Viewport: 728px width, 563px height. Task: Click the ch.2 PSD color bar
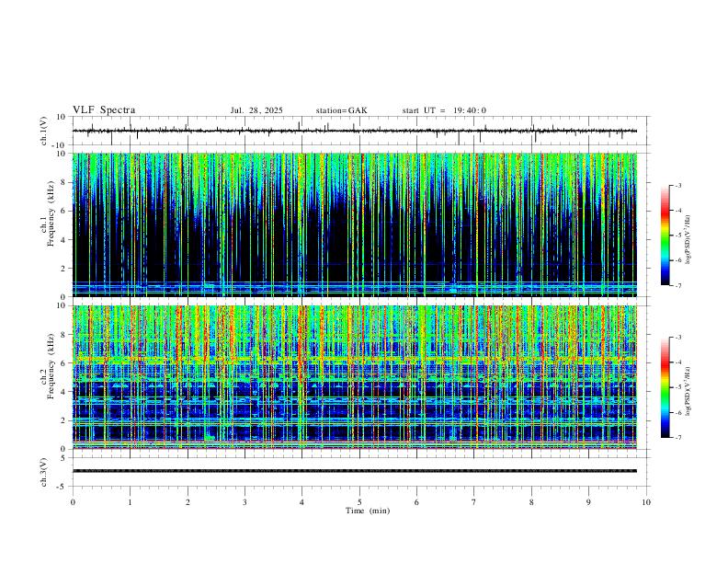[665, 387]
